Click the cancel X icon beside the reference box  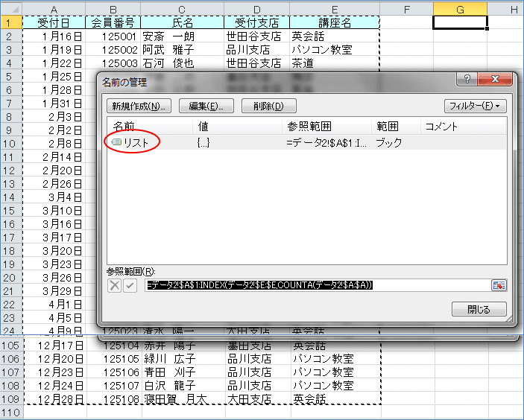(x=114, y=286)
